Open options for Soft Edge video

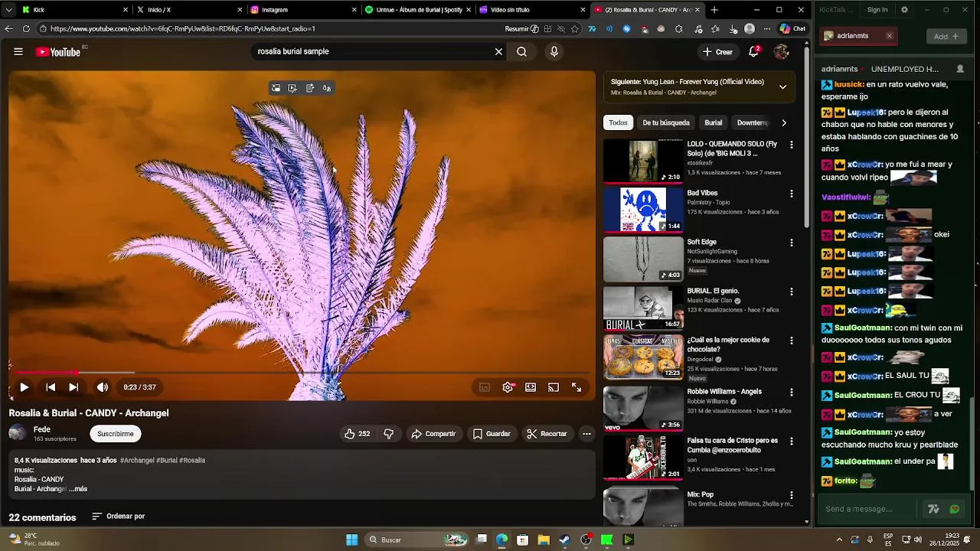tap(792, 243)
